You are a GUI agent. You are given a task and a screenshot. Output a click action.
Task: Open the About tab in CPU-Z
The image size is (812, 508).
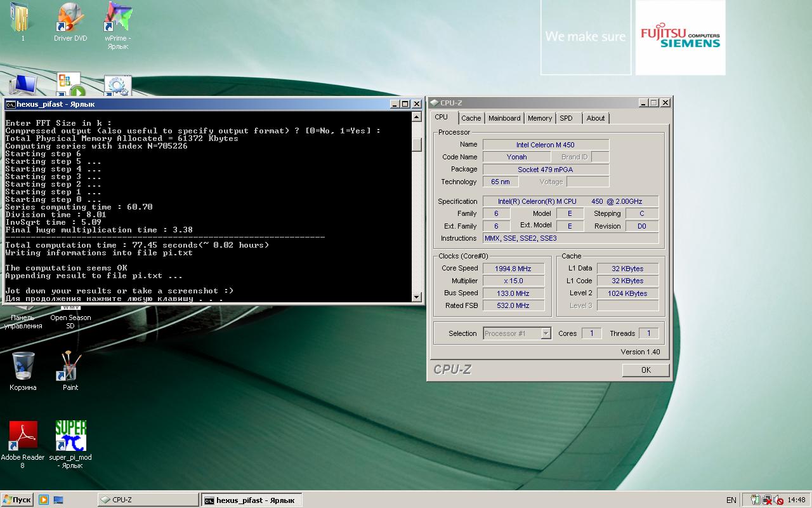tap(596, 118)
